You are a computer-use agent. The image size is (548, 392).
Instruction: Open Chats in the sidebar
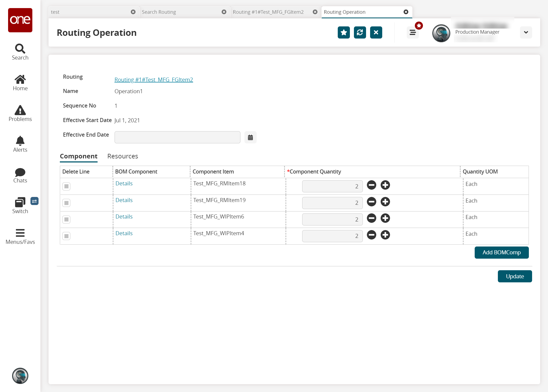coord(20,175)
